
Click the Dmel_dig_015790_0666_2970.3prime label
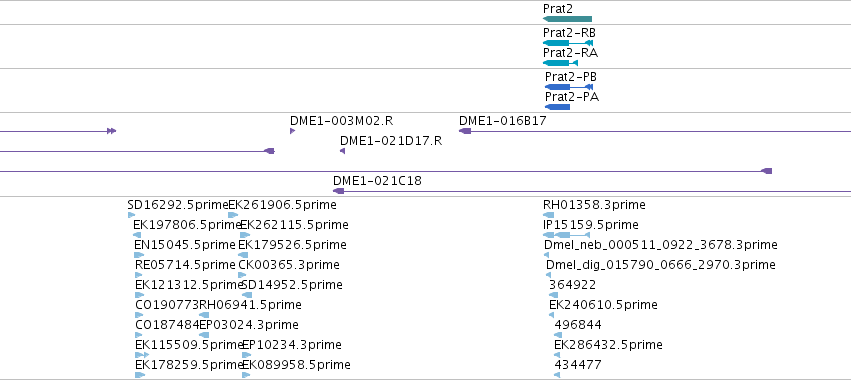tap(661, 265)
